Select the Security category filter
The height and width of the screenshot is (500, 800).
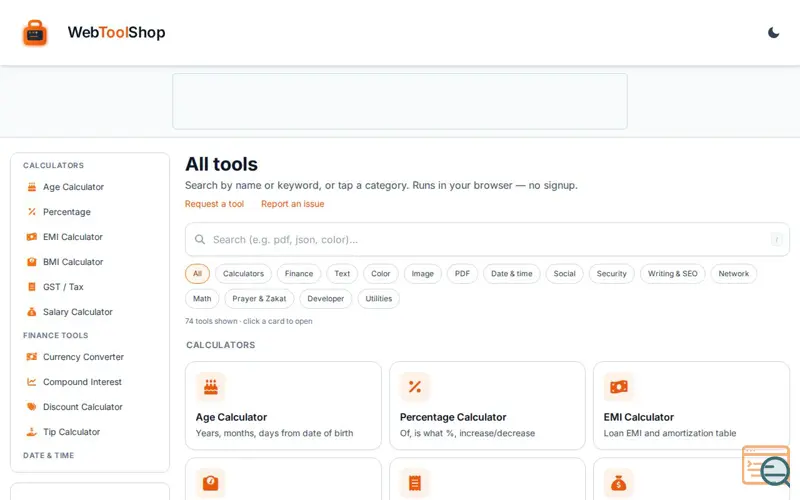click(x=612, y=273)
